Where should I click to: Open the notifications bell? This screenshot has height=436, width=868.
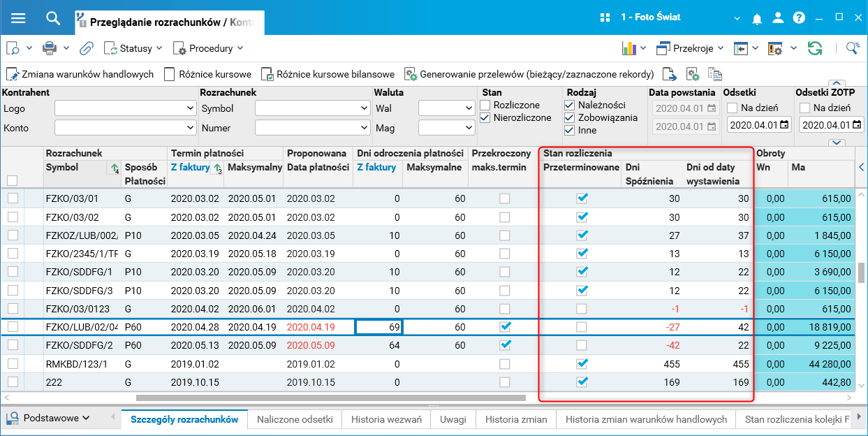[x=757, y=19]
